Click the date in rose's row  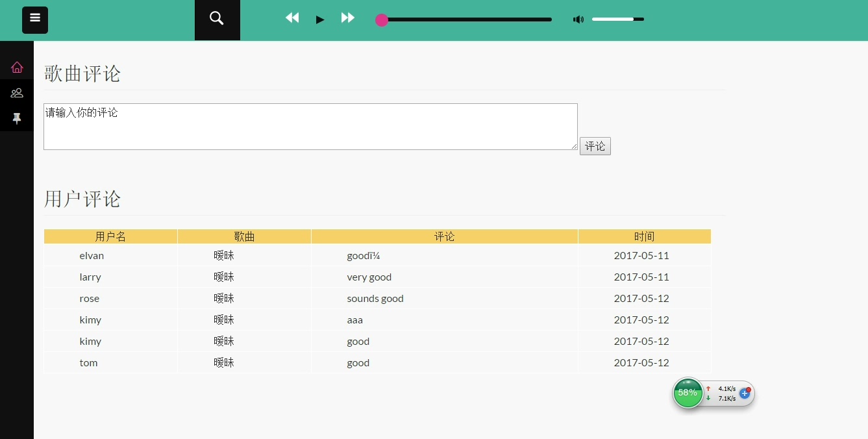(641, 299)
